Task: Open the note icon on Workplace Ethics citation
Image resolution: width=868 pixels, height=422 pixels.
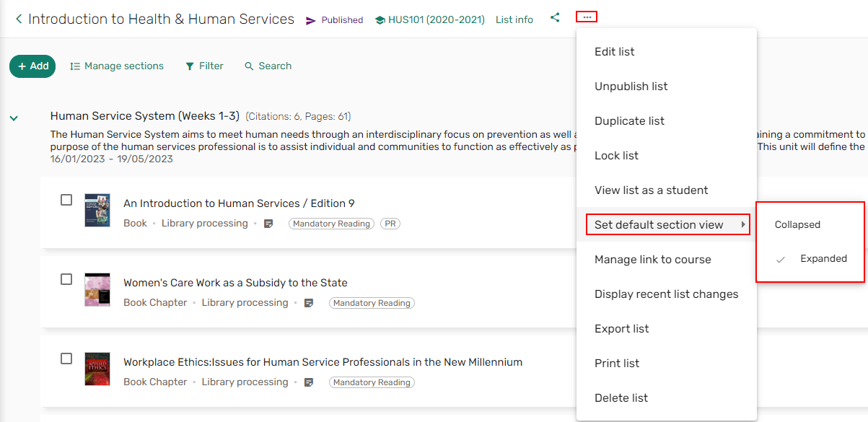Action: 309,382
